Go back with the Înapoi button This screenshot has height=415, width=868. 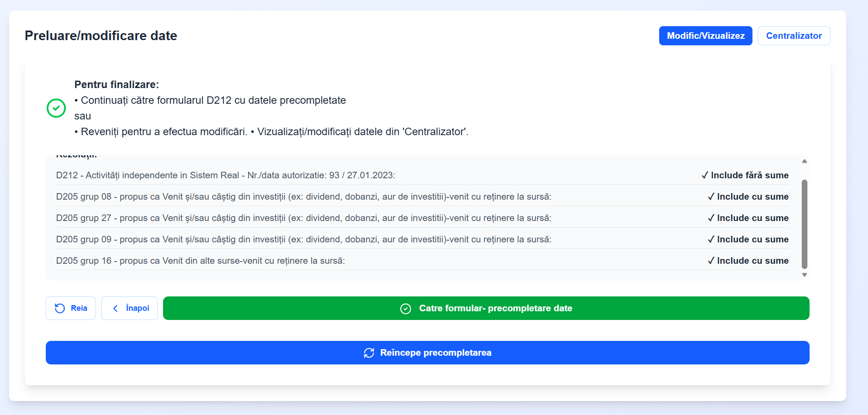pyautogui.click(x=129, y=308)
